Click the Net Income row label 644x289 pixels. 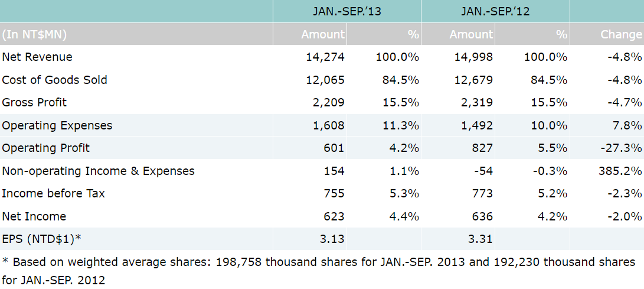34,216
